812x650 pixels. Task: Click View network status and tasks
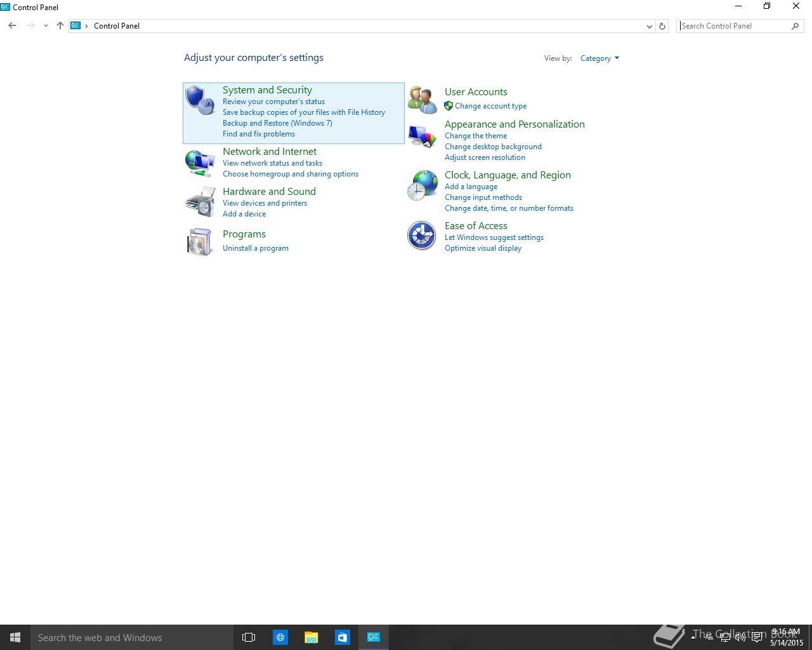click(272, 163)
